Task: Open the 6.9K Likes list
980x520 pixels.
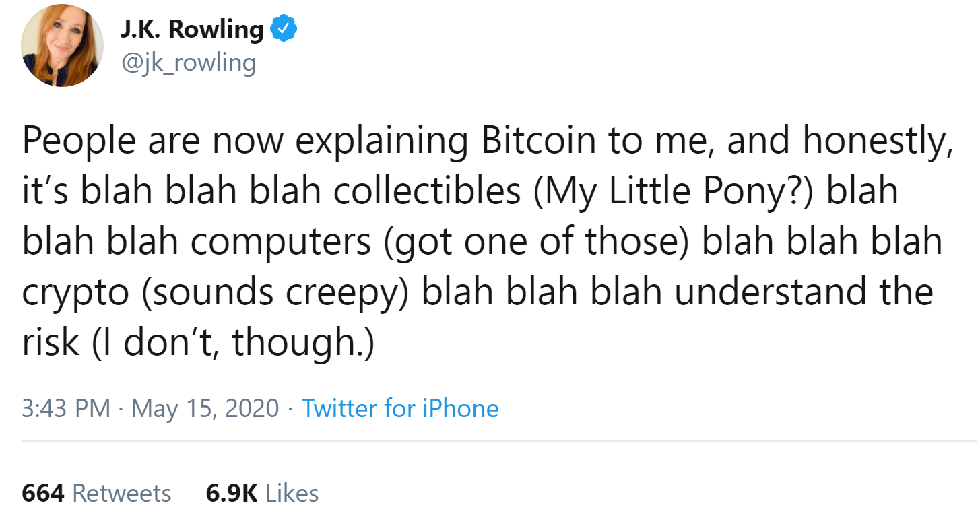Action: (262, 493)
